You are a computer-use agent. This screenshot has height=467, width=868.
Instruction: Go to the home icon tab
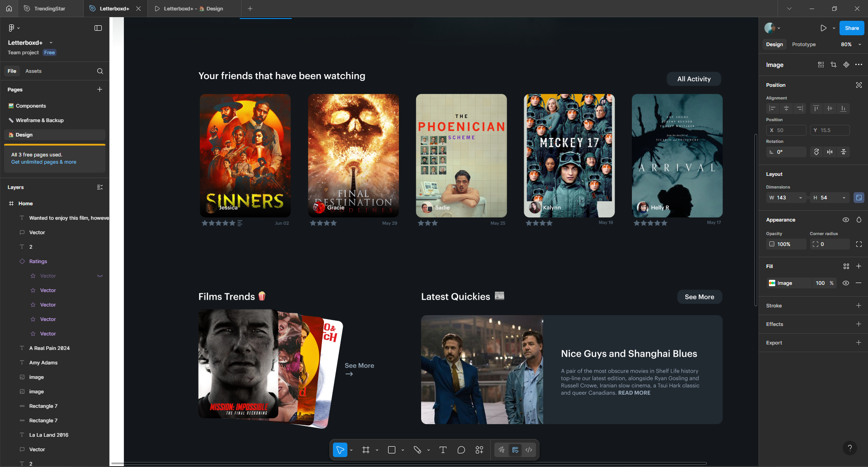pos(9,9)
